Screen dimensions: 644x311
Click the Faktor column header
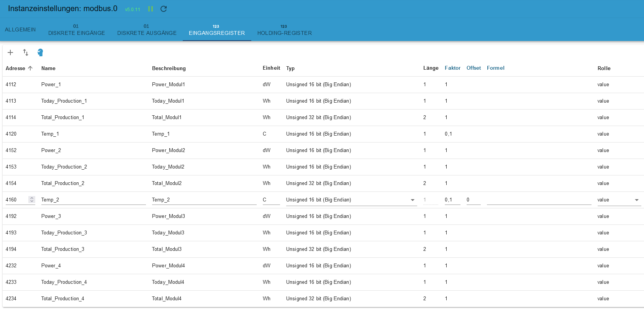click(452, 68)
